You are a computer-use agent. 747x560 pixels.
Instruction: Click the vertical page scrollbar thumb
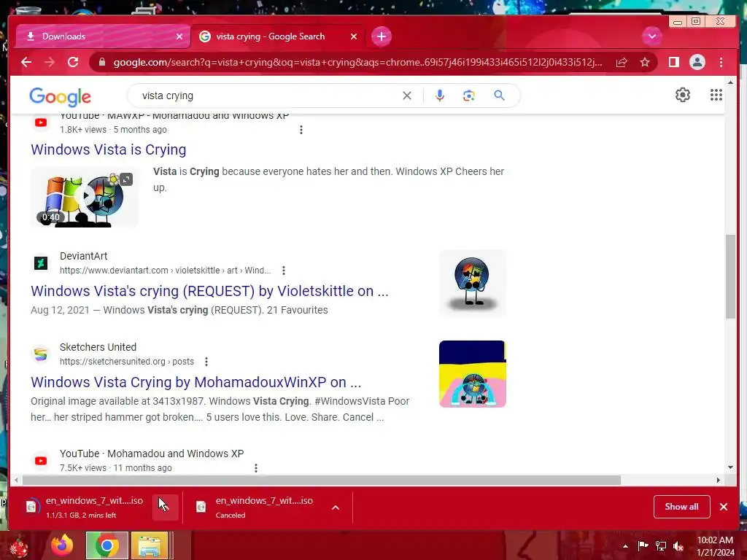point(730,276)
